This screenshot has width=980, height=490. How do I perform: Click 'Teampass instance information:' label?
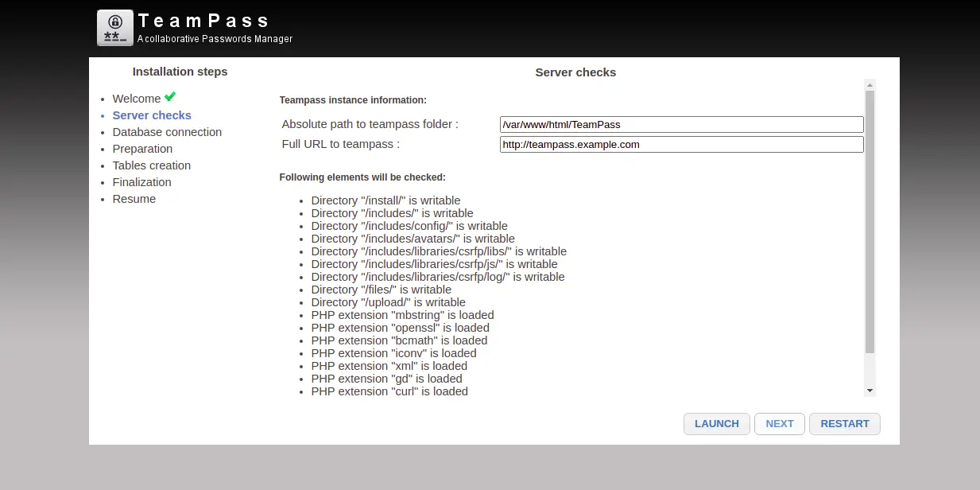tap(353, 100)
